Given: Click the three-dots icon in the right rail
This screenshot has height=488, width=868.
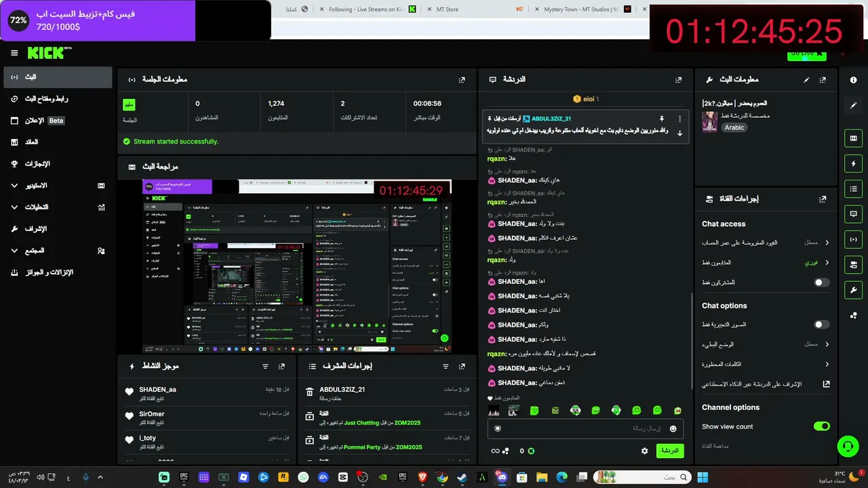Looking at the screenshot, I should (x=853, y=315).
